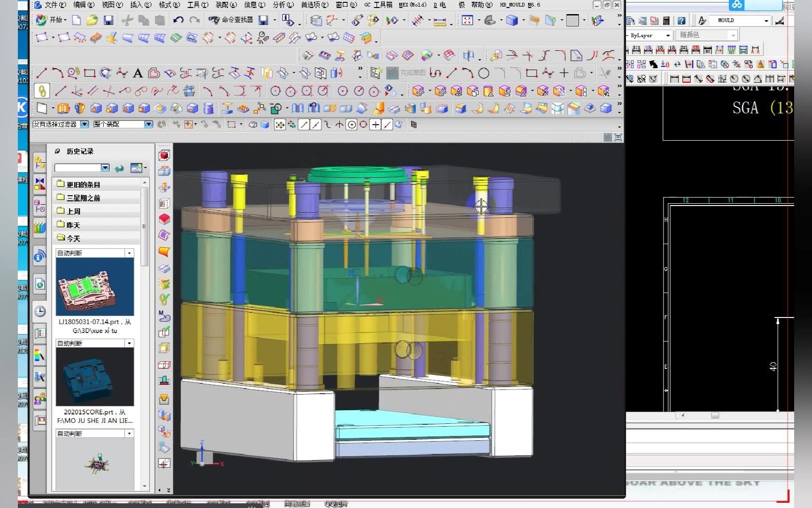Viewport: 812px width, 508px height.
Task: Click the horizontal scrollbar thumb in CAD window
Action: (715, 415)
